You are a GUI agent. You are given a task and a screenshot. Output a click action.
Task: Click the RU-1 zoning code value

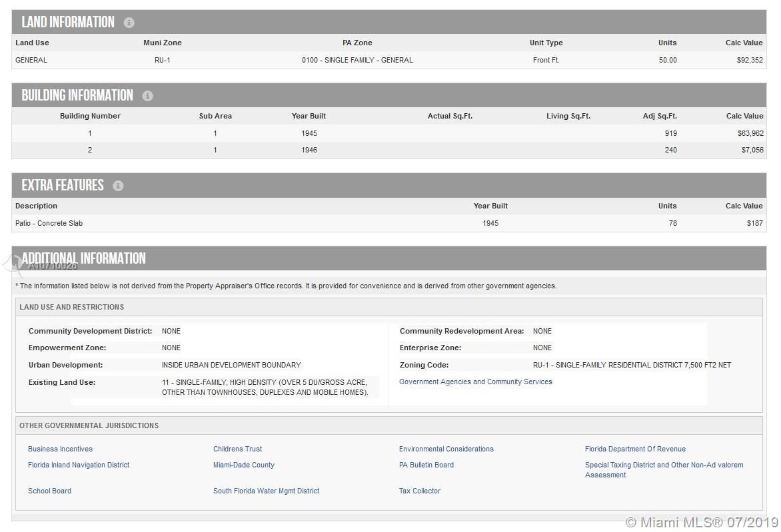pos(631,366)
